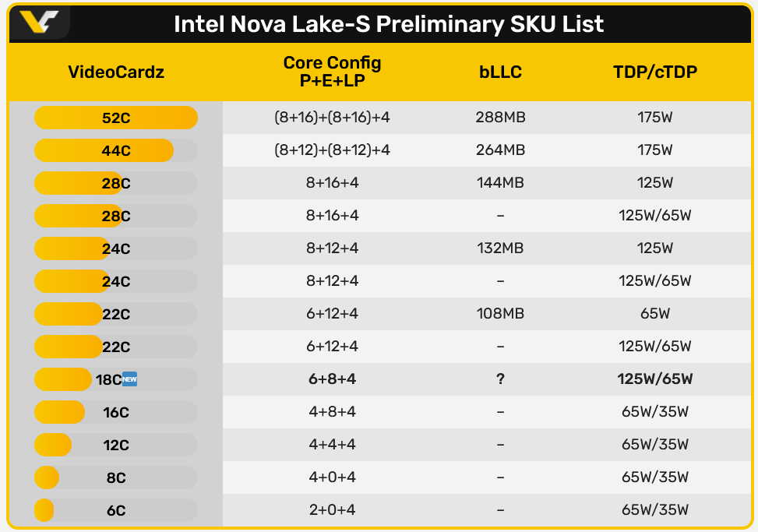The height and width of the screenshot is (532, 758).
Task: Select the 288MB bLLC cell
Action: click(x=500, y=118)
